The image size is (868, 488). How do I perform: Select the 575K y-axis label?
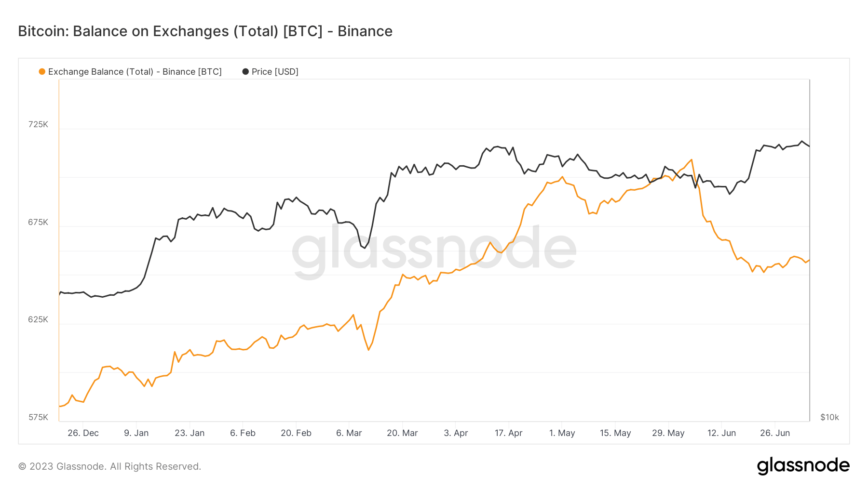click(38, 417)
